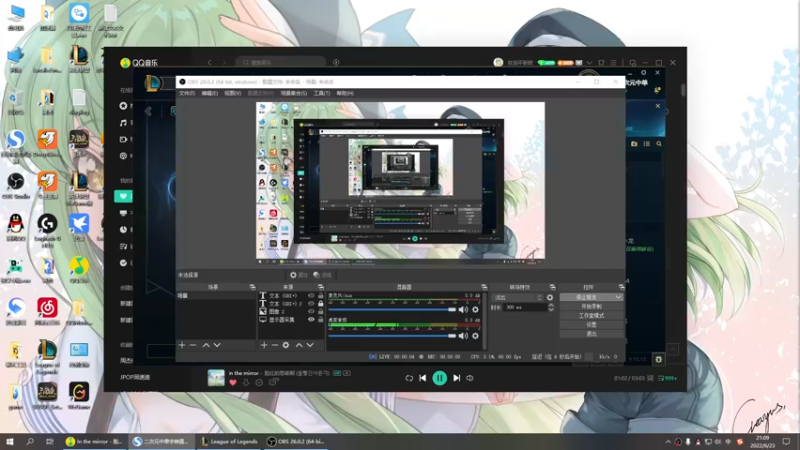Remove the selected scene with minus icon
The image size is (800, 450).
[x=193, y=345]
